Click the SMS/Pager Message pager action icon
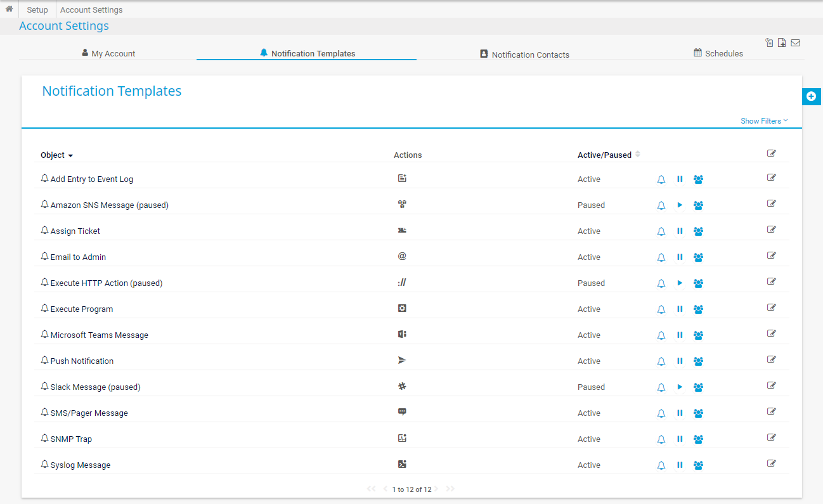The height and width of the screenshot is (504, 823). [402, 411]
